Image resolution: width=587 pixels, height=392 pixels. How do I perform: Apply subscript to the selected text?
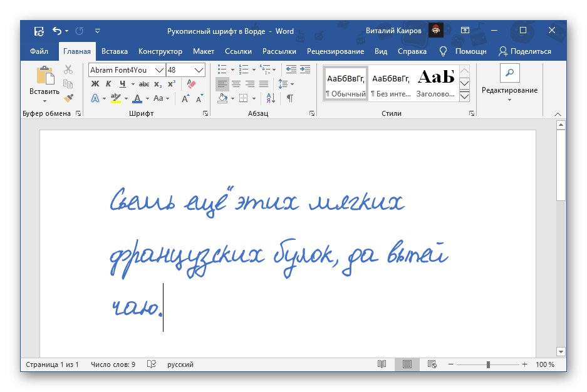[x=158, y=83]
